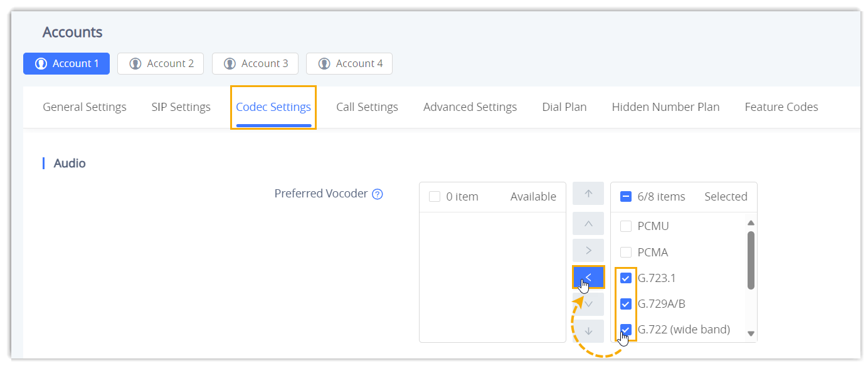The width and height of the screenshot is (868, 366).
Task: Toggle the select-all checkbox in Selected list
Action: click(x=625, y=197)
